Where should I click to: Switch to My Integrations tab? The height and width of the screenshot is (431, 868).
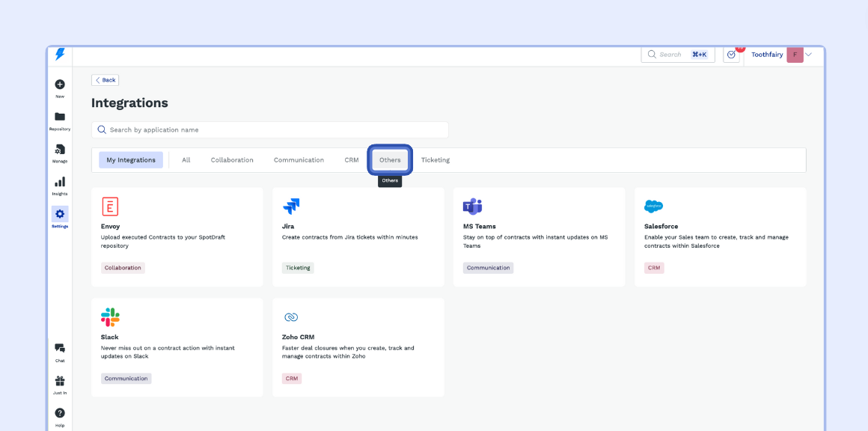pyautogui.click(x=131, y=160)
